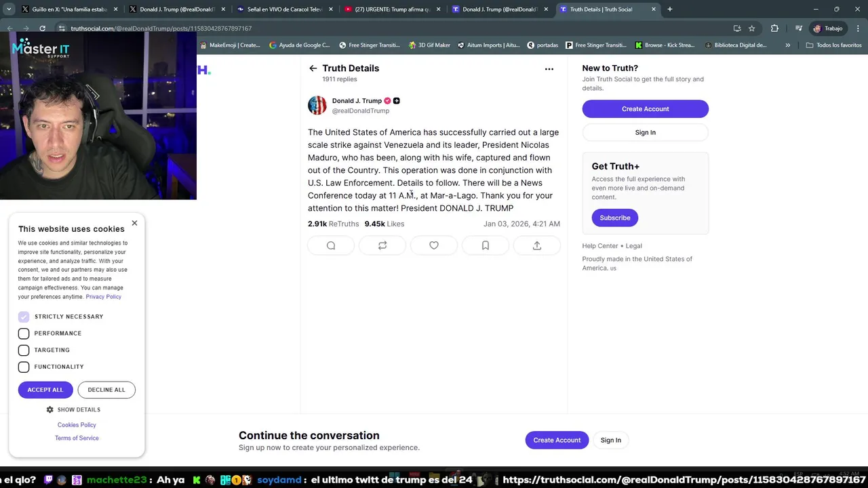
Task: Click Sign In in bottom banner
Action: pos(610,441)
